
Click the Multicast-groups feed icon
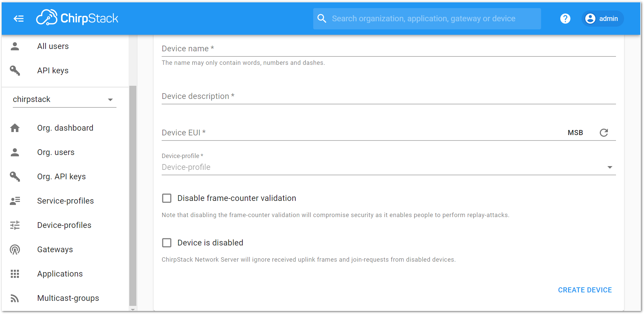15,298
